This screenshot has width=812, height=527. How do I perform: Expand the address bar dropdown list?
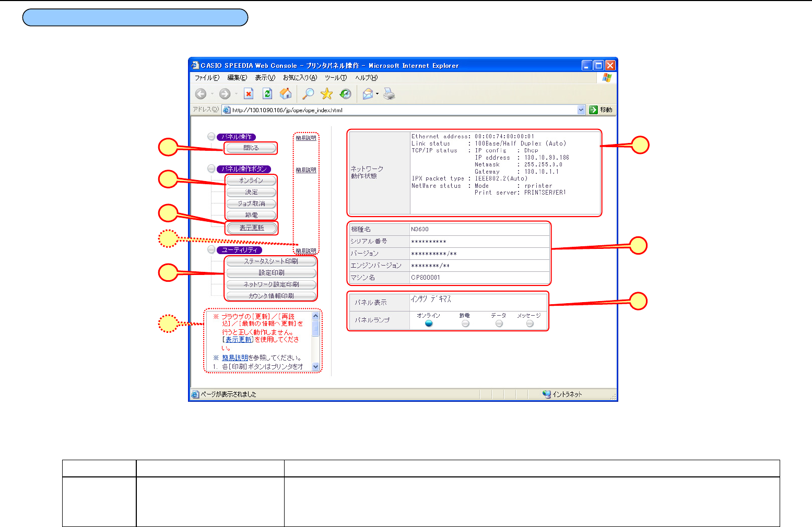click(x=581, y=110)
